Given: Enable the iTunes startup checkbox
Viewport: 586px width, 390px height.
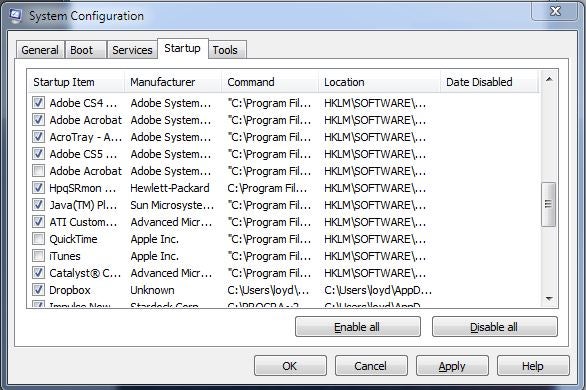Looking at the screenshot, I should (38, 256).
